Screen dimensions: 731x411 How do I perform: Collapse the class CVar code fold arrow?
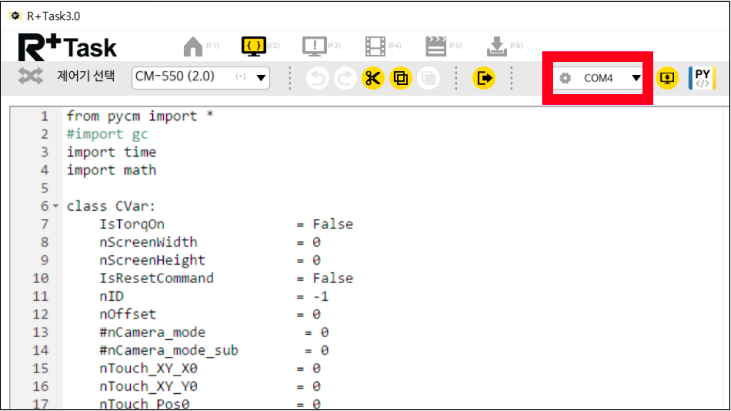[56, 206]
